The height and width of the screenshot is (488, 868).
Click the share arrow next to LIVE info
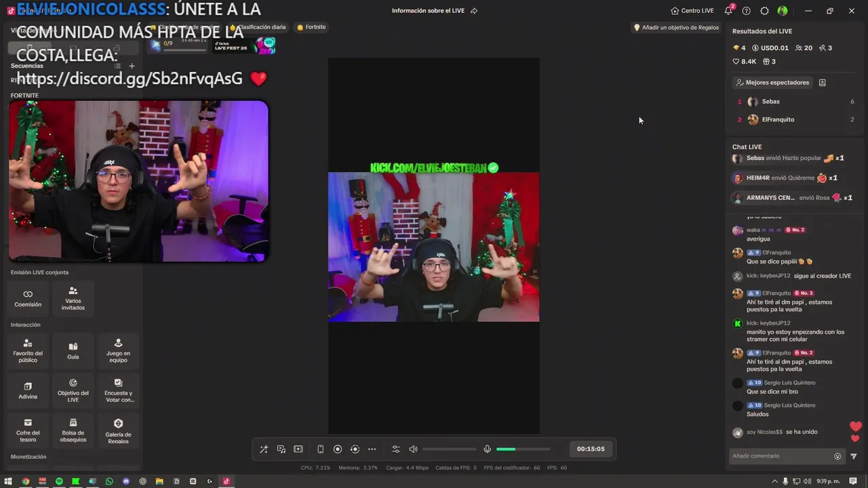pyautogui.click(x=474, y=11)
